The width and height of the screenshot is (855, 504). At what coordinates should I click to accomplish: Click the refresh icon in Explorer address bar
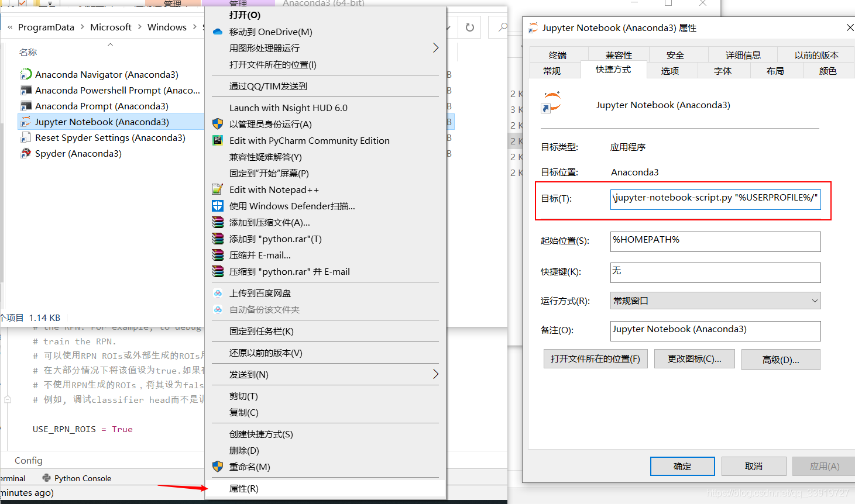470,27
